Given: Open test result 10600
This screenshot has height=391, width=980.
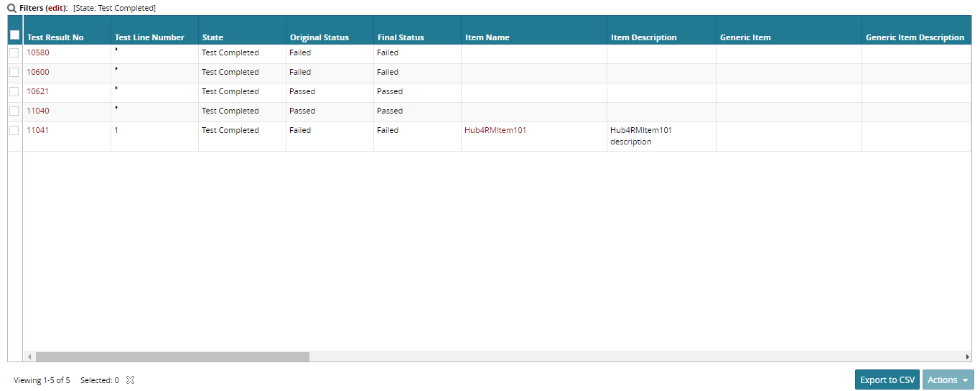Looking at the screenshot, I should 38,72.
